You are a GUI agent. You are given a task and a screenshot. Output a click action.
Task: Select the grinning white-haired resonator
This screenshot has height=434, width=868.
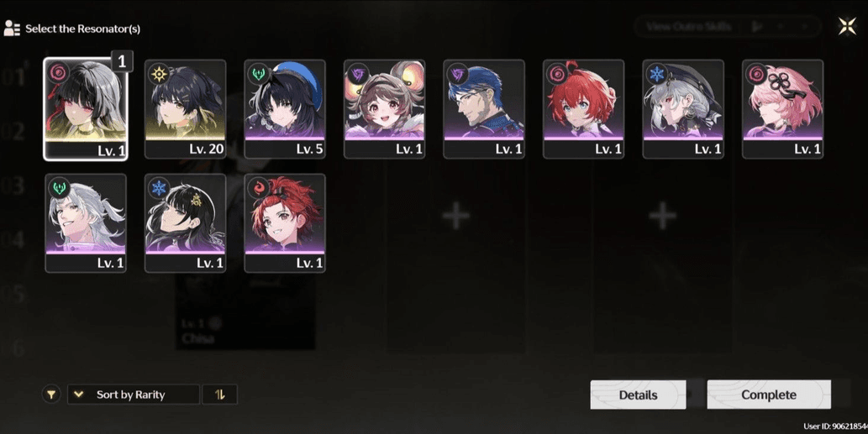tap(86, 223)
